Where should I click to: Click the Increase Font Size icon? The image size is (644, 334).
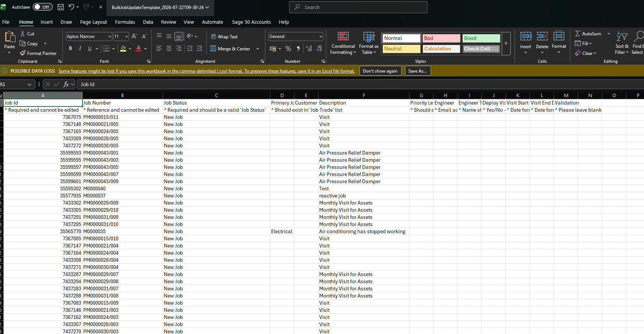[x=134, y=36]
